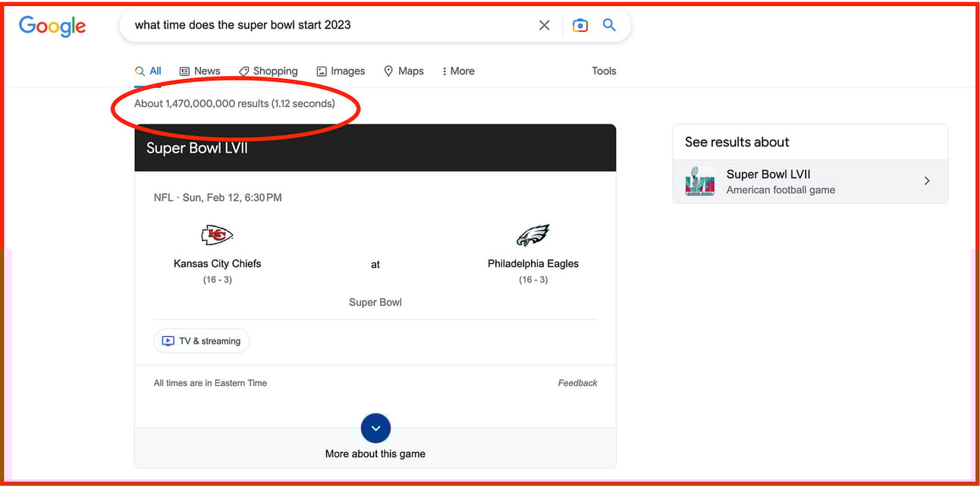Open the Tools options
This screenshot has height=487, width=980.
604,71
